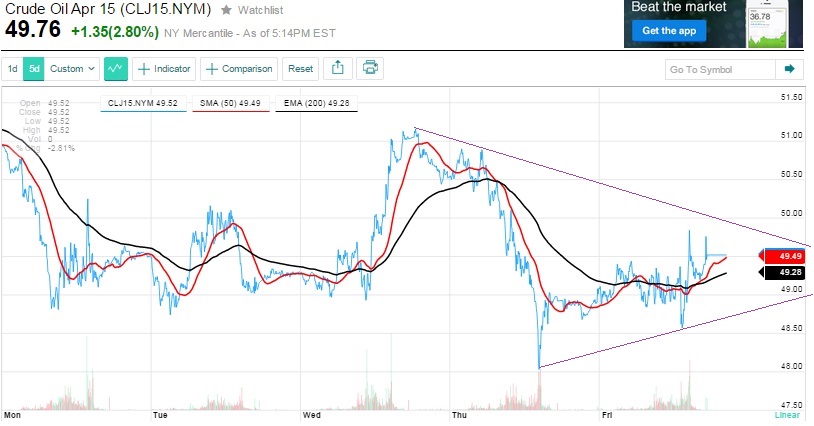Image resolution: width=814 pixels, height=426 pixels.
Task: Toggle the line chart type icon
Action: 116,69
